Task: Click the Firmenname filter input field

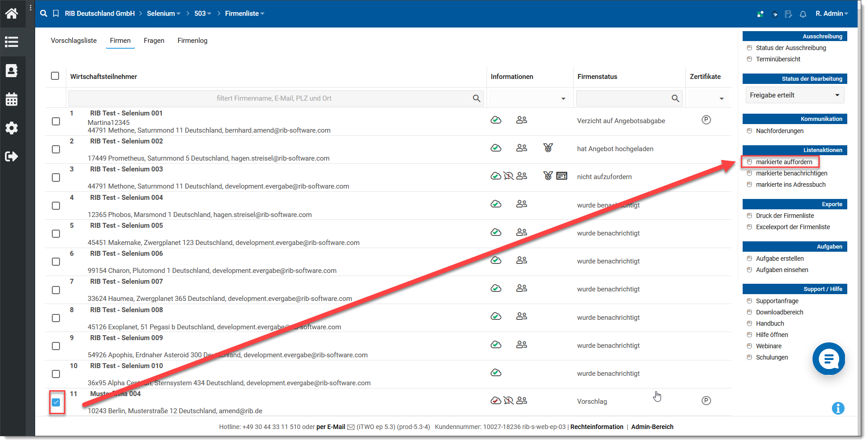Action: click(276, 98)
